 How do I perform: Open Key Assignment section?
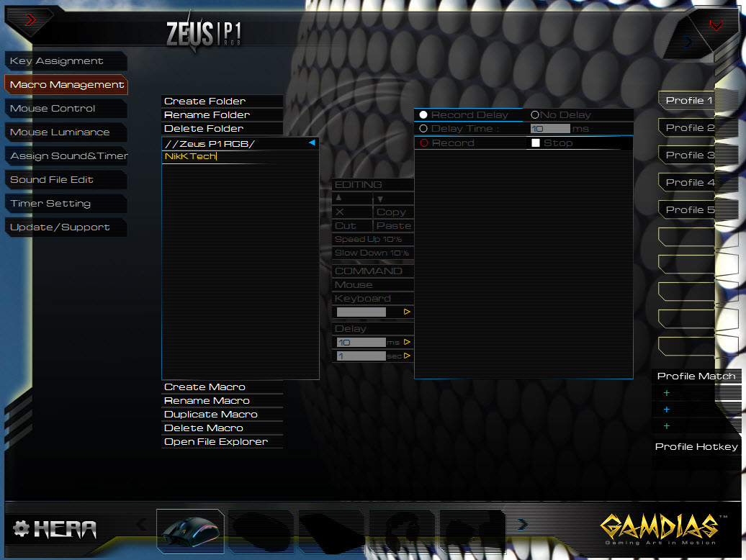pos(66,61)
